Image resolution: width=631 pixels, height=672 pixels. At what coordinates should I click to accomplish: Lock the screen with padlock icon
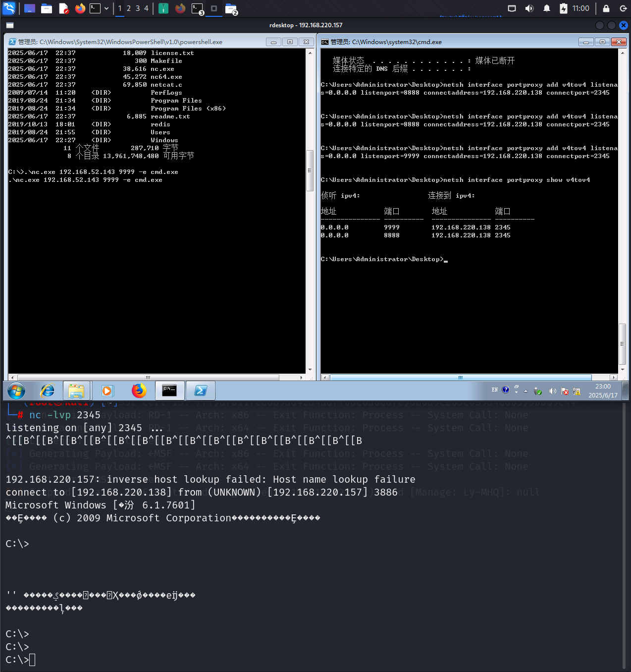[606, 8]
